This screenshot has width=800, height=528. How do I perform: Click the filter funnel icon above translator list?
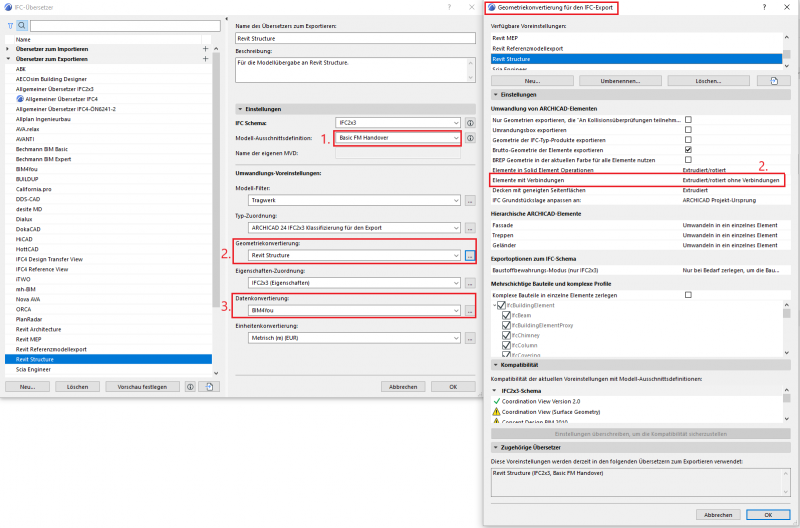10,24
